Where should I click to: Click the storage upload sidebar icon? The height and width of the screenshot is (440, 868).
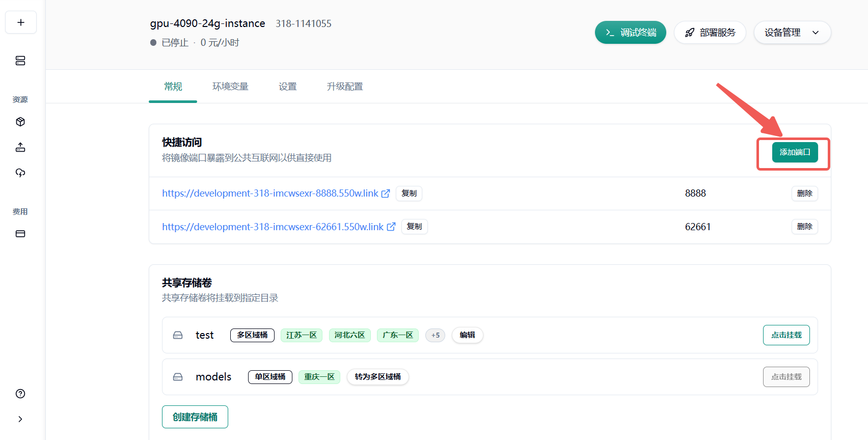(x=20, y=147)
